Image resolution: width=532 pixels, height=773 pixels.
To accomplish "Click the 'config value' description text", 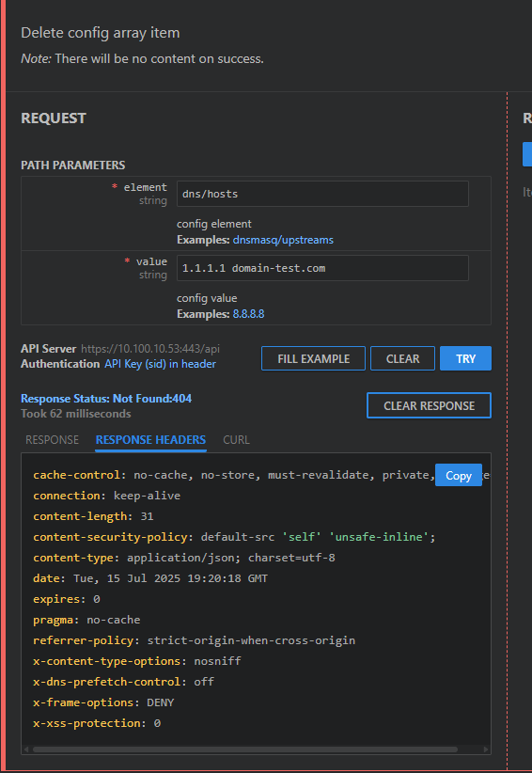I will click(207, 298).
